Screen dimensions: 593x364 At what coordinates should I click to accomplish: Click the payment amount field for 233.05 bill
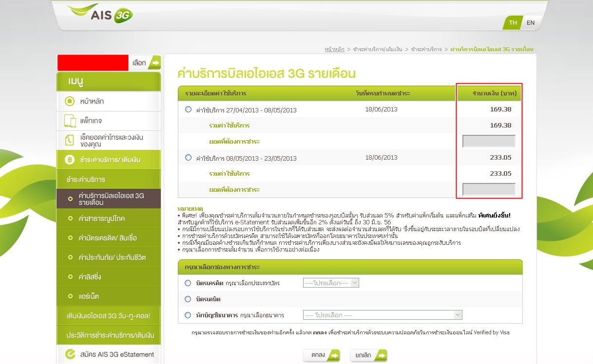pyautogui.click(x=489, y=189)
